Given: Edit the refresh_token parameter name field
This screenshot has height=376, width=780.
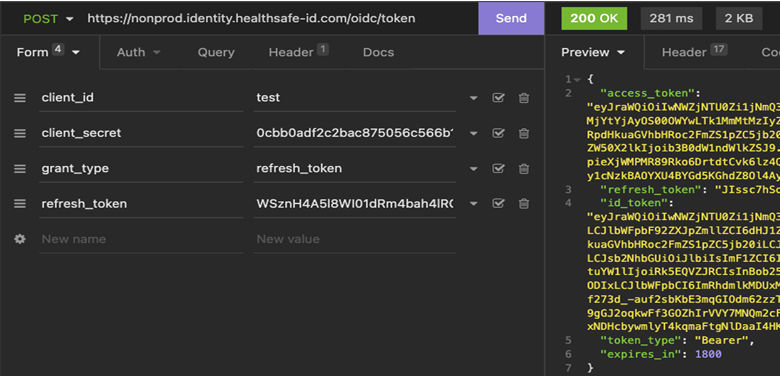Looking at the screenshot, I should coord(141,203).
